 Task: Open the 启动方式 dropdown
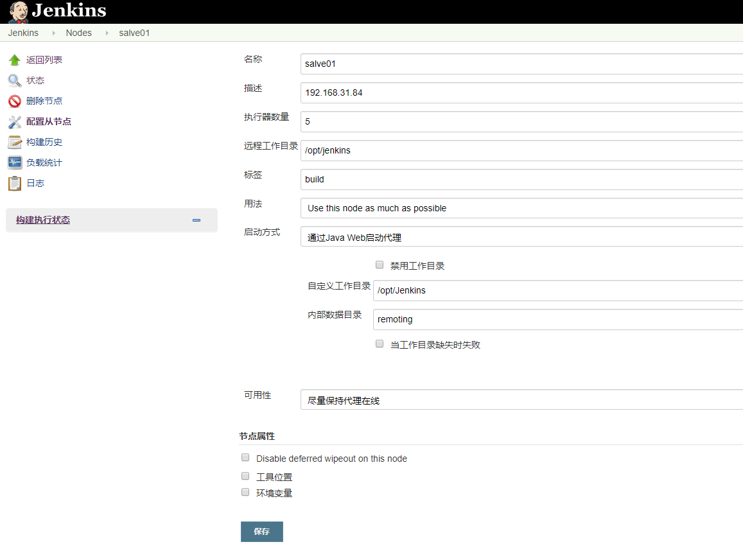[x=521, y=237]
